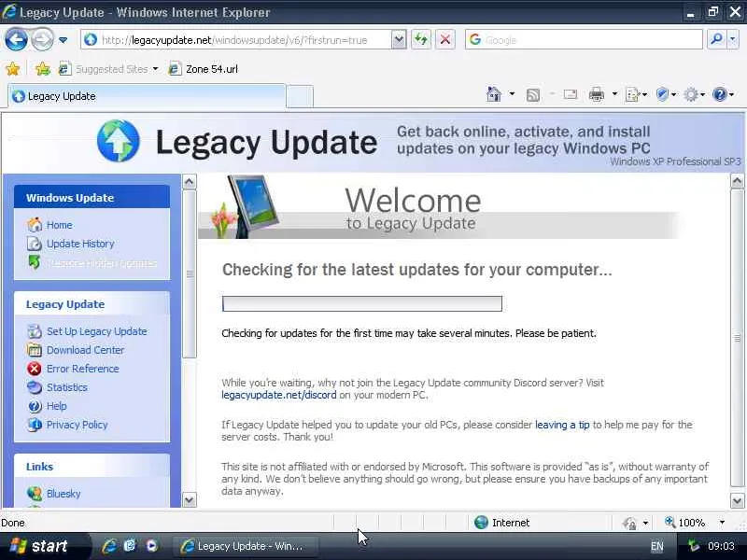Open a new blank tab
This screenshot has width=747, height=560.
pos(300,97)
